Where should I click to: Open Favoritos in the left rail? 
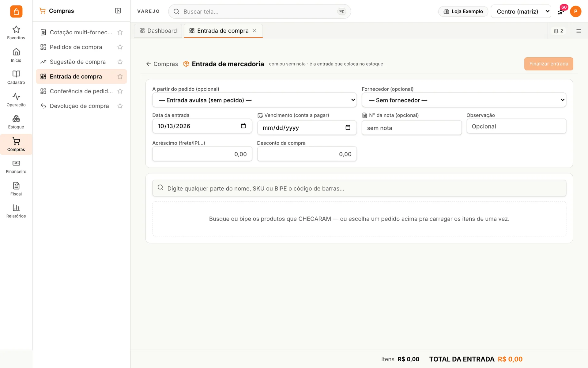coord(16,33)
